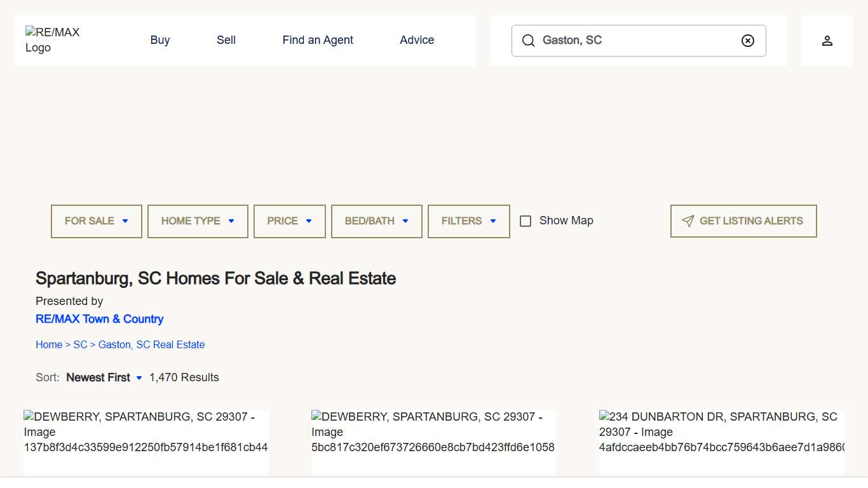
Task: Open the user account profile icon
Action: tap(827, 41)
